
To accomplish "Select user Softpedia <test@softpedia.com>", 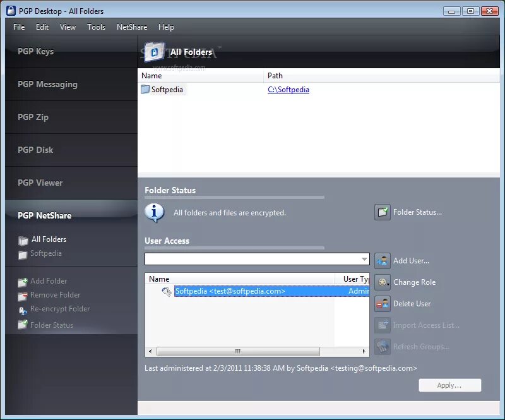I will 230,291.
